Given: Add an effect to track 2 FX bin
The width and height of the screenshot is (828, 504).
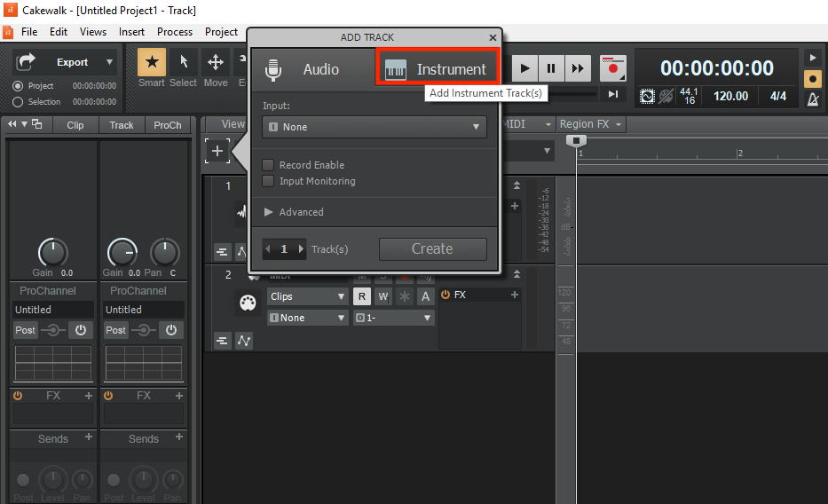Looking at the screenshot, I should point(515,295).
